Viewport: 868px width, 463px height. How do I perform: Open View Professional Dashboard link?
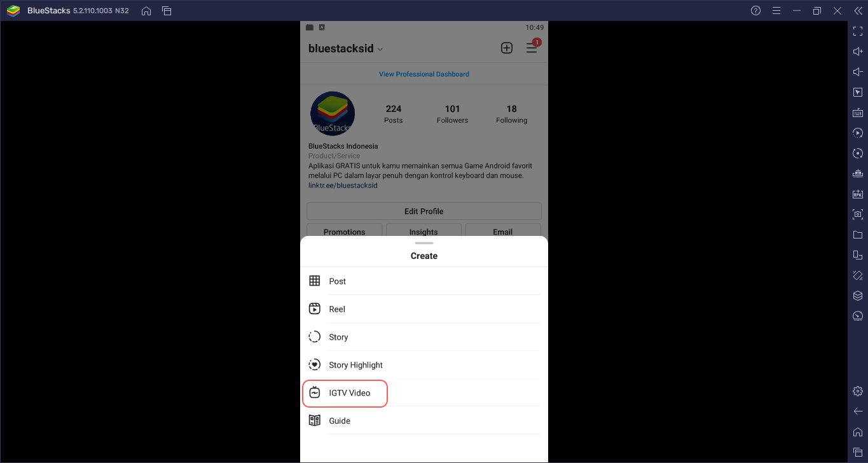point(424,74)
